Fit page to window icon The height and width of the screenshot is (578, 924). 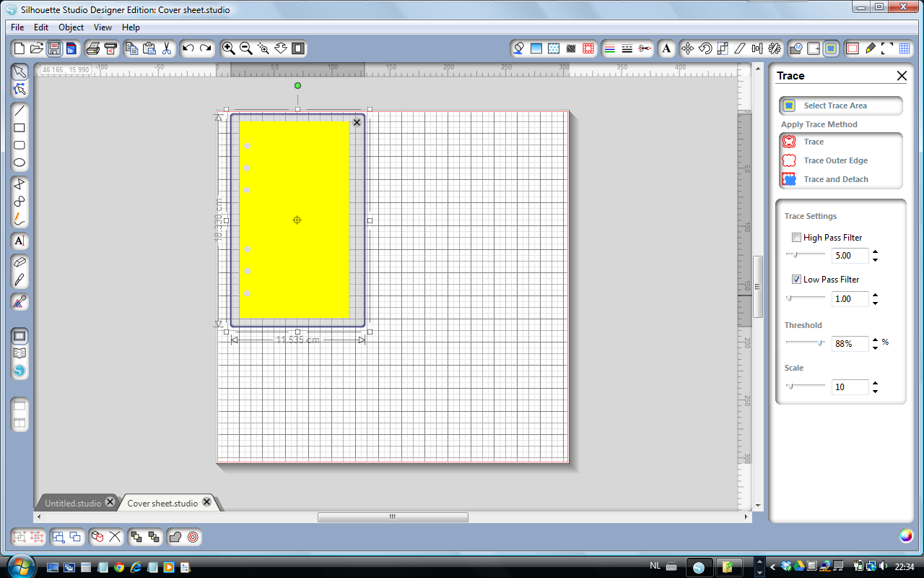tap(298, 48)
